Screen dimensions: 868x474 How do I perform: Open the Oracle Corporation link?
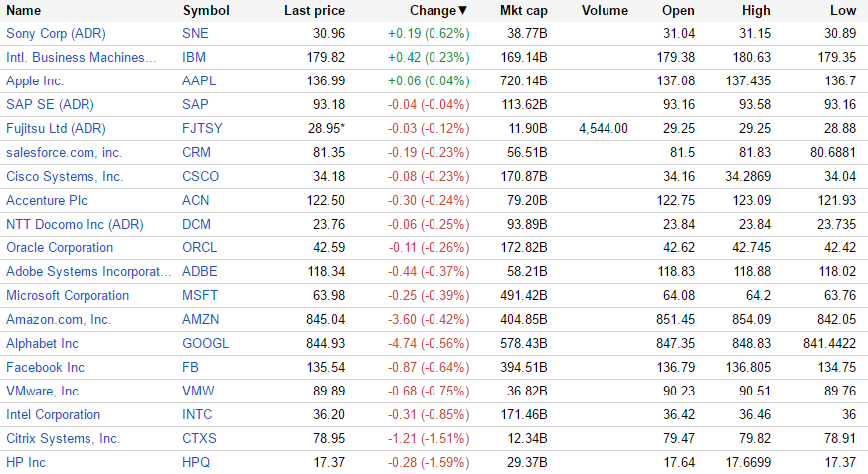60,247
